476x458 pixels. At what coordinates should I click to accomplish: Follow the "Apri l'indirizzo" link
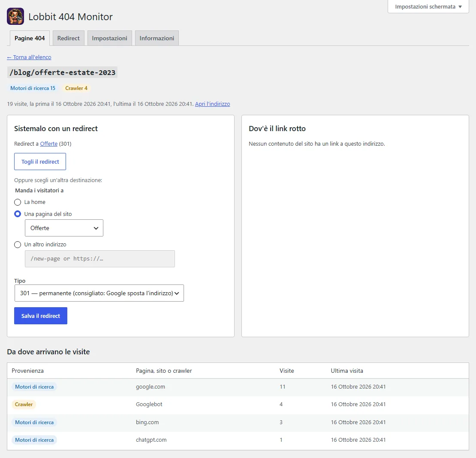[x=213, y=104]
